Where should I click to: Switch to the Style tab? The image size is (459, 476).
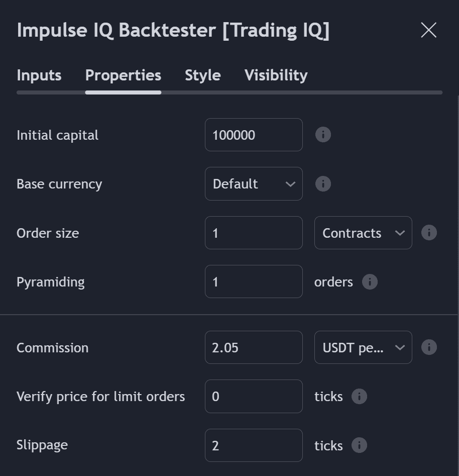pyautogui.click(x=203, y=75)
